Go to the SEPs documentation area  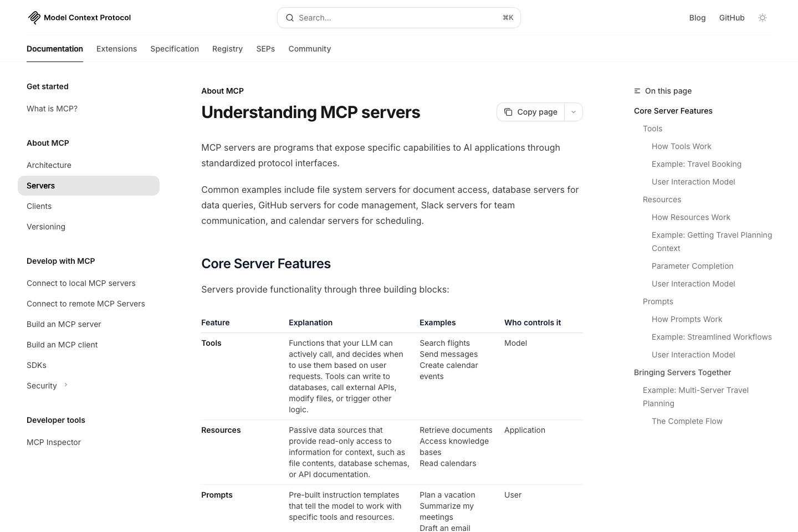[265, 49]
